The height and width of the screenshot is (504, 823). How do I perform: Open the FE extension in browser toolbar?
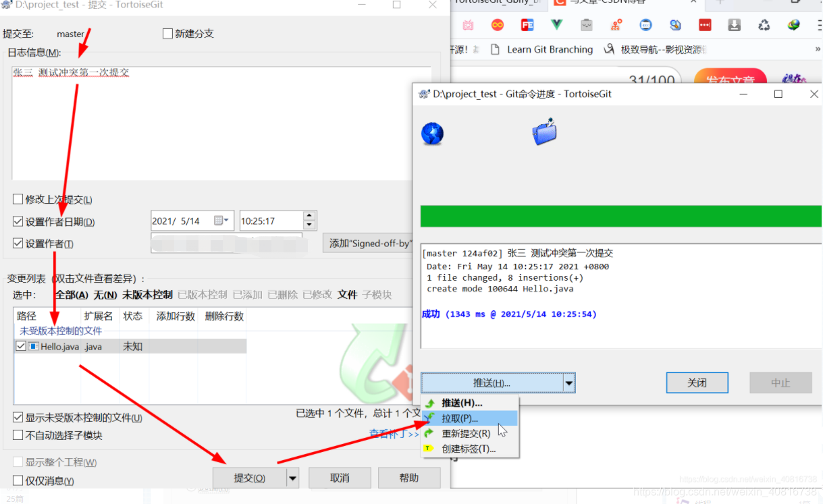(x=527, y=24)
